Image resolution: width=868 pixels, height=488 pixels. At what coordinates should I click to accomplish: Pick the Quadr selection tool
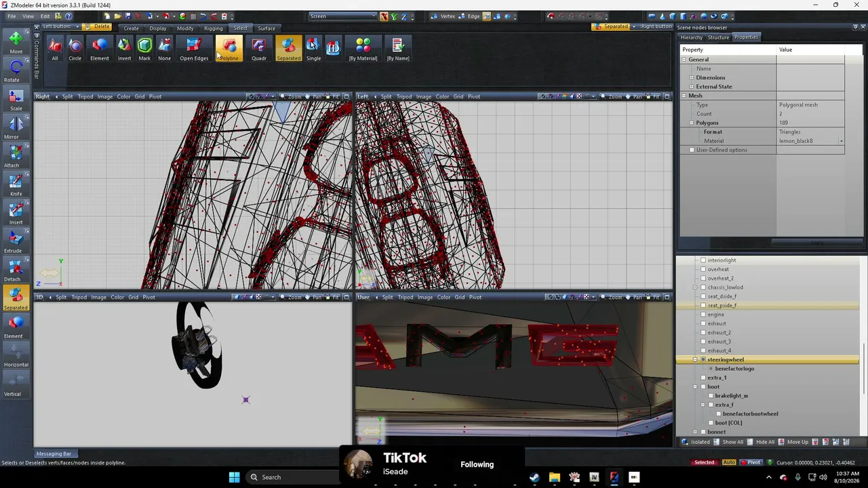point(259,49)
